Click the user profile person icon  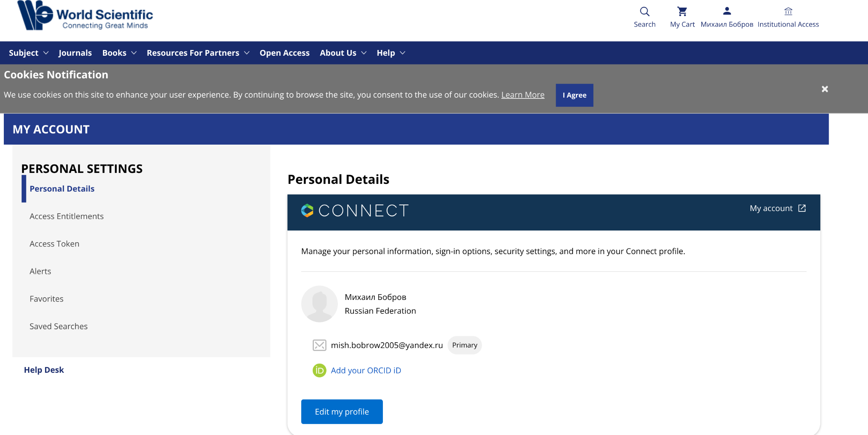pos(727,11)
